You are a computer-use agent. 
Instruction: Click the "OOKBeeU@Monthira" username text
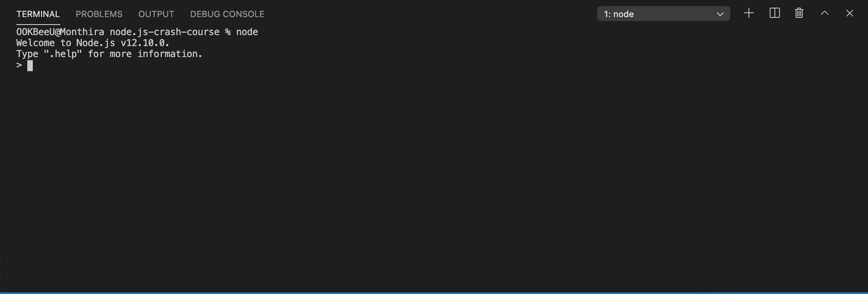pos(60,32)
